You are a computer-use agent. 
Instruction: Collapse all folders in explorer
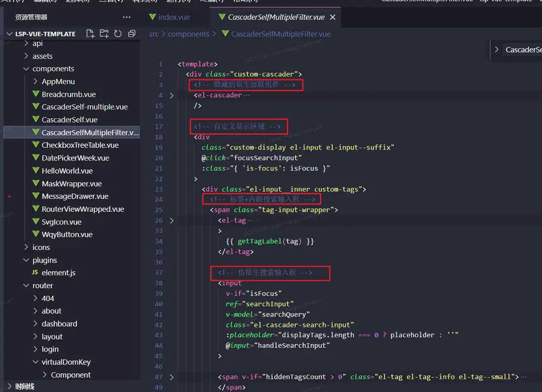131,34
